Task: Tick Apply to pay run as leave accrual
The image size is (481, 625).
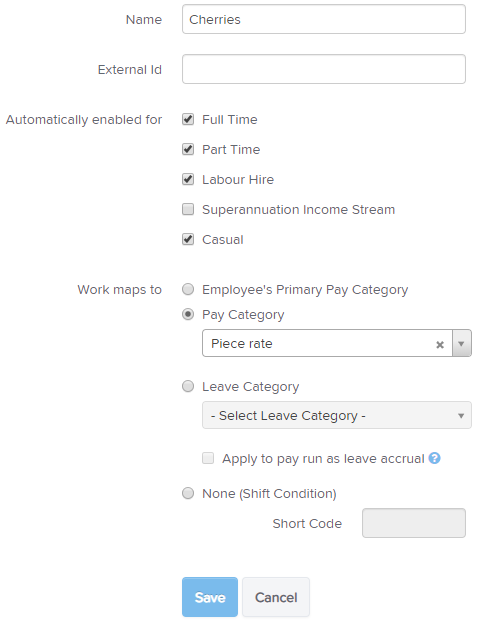Action: point(208,458)
